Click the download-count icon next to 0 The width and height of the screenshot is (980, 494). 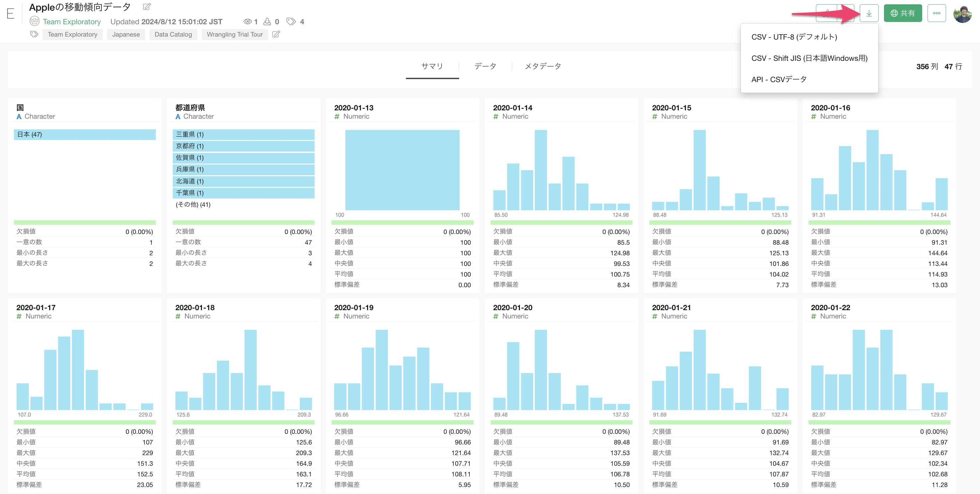tap(267, 22)
